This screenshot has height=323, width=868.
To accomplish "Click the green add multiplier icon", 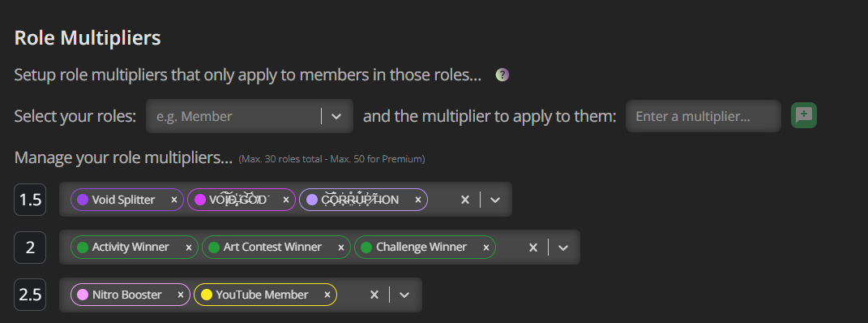I will 804,115.
